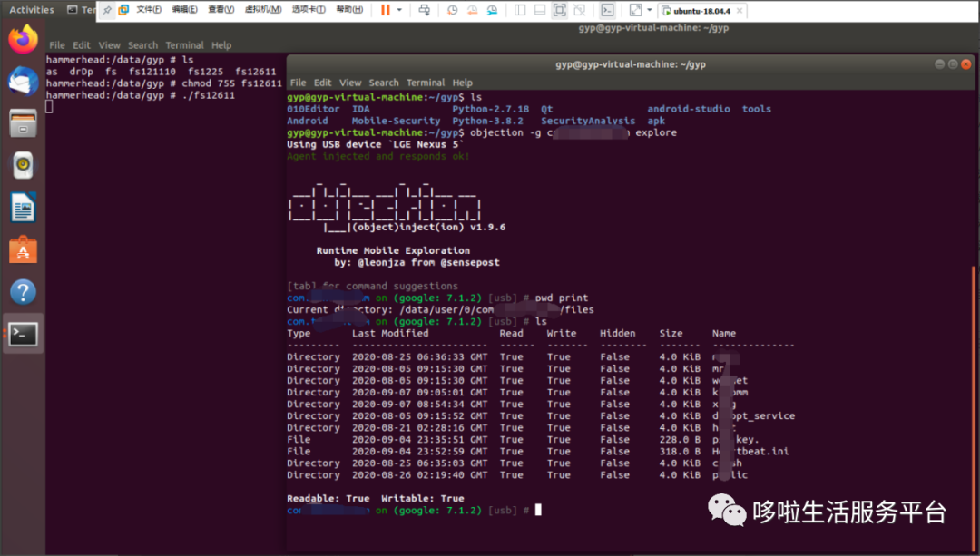Open the 编辑(E) menu
980x556 pixels.
tap(184, 10)
